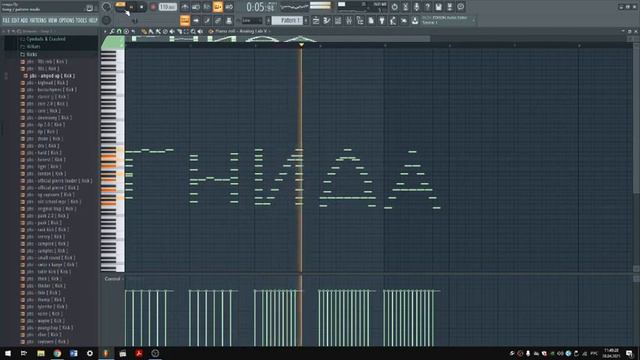Open the Control lane selector
This screenshot has width=640, height=360.
coord(112,279)
